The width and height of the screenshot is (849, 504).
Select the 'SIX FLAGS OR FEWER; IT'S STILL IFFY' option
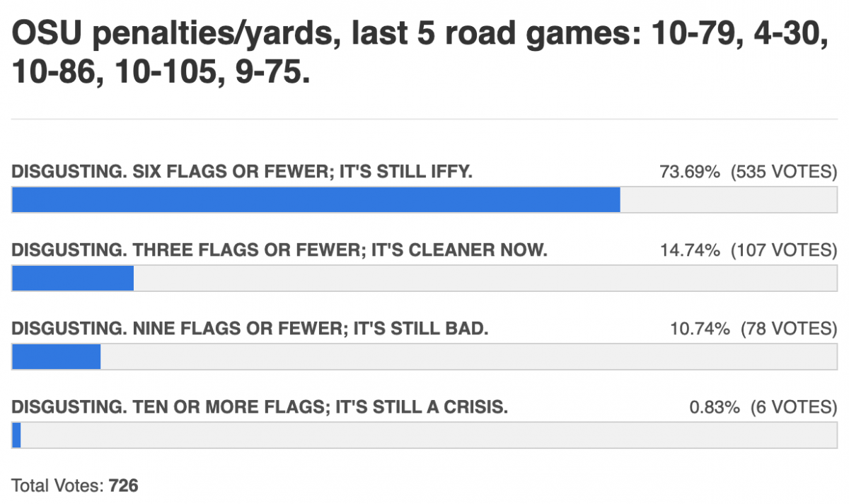[x=242, y=172]
